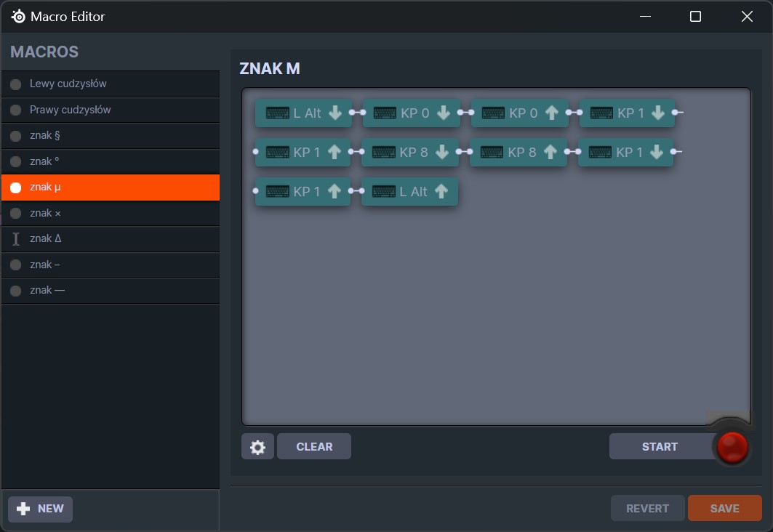Click the ZNAK M macro name field
This screenshot has width=773, height=532.
point(270,69)
